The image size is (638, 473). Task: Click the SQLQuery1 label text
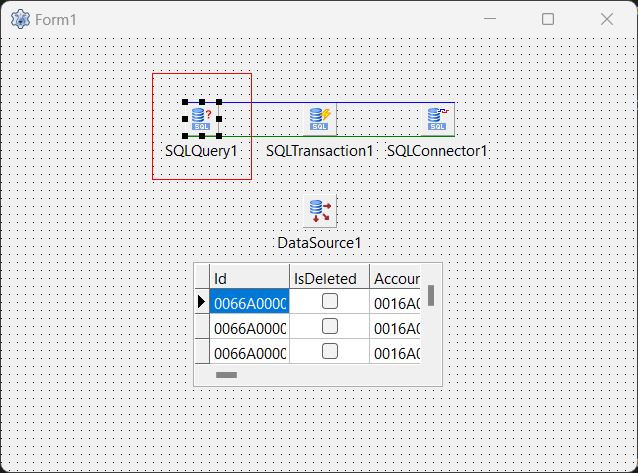(x=202, y=151)
